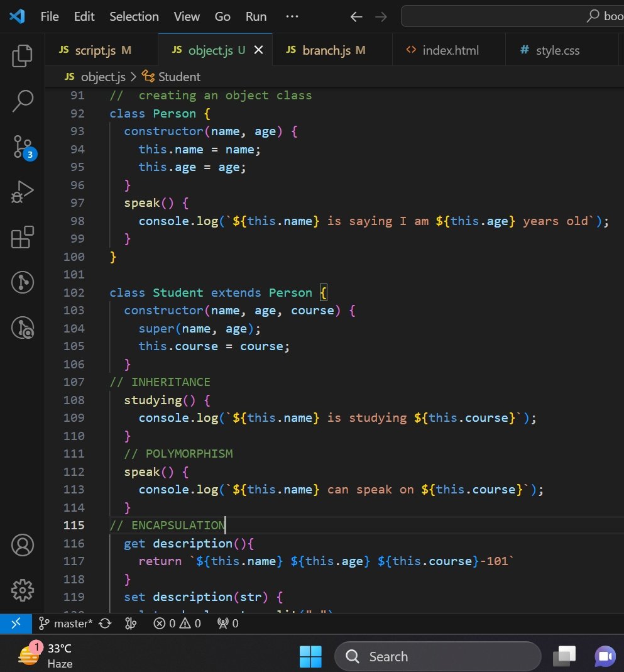The height and width of the screenshot is (672, 624).
Task: Click 'Student' in the class declaration line
Action: [178, 293]
